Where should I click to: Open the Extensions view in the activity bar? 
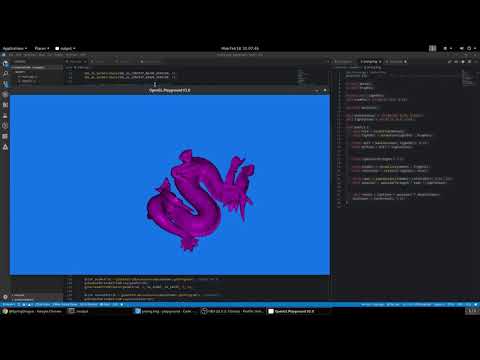coord(5,105)
